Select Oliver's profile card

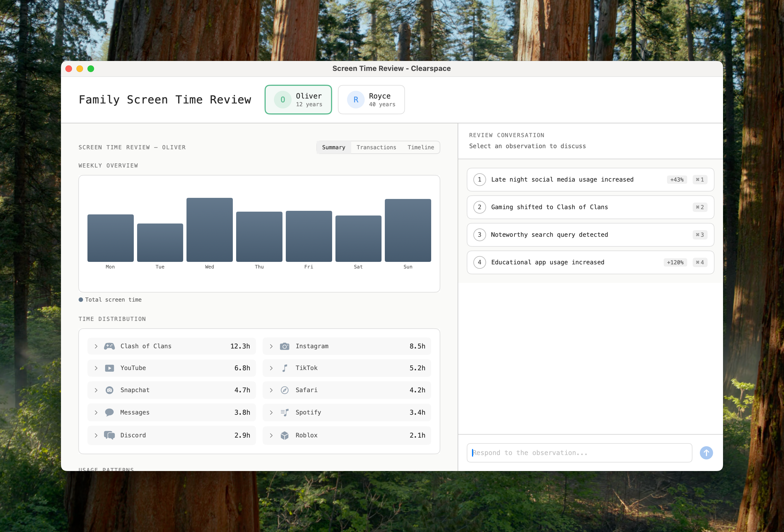pyautogui.click(x=298, y=100)
